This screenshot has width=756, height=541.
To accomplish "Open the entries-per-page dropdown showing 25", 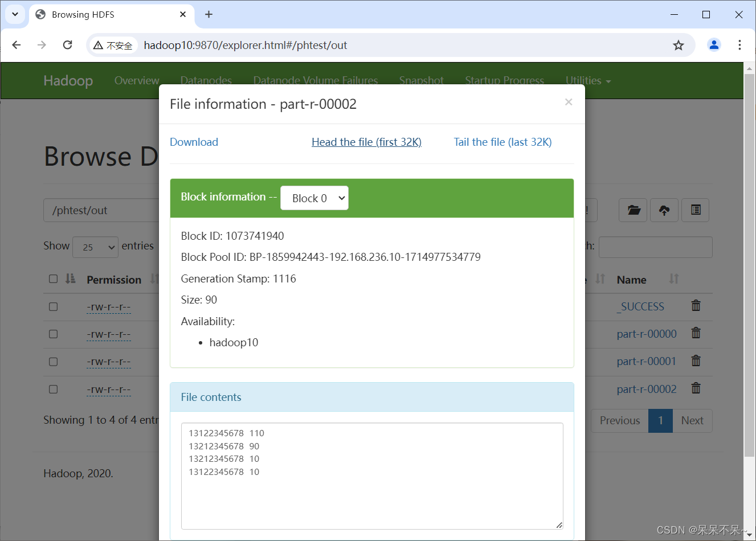I will (x=96, y=247).
